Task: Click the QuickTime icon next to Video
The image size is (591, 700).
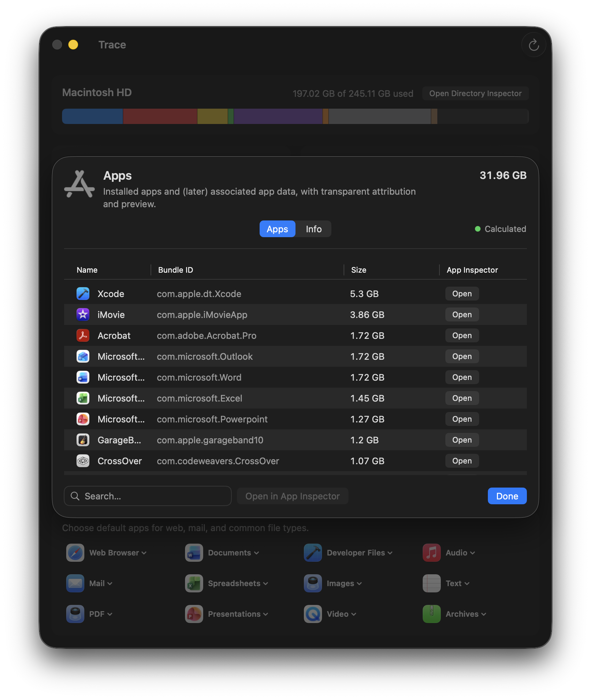Action: (x=313, y=614)
